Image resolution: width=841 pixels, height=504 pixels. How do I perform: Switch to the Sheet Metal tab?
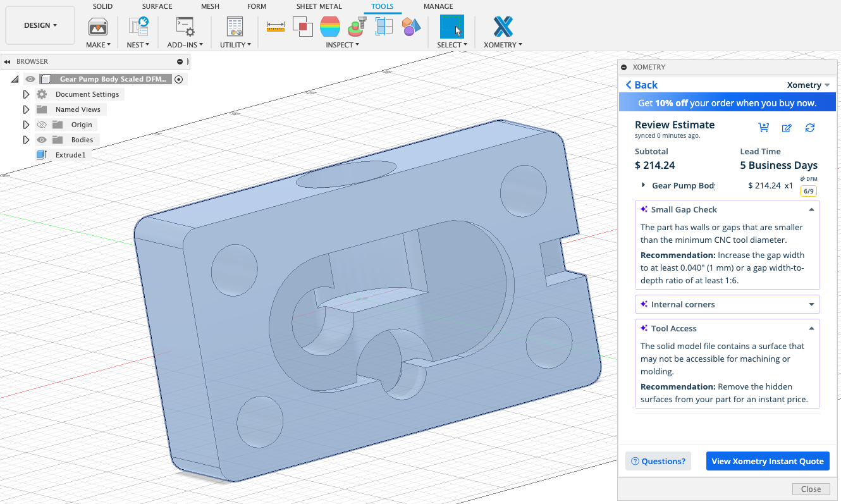point(319,6)
